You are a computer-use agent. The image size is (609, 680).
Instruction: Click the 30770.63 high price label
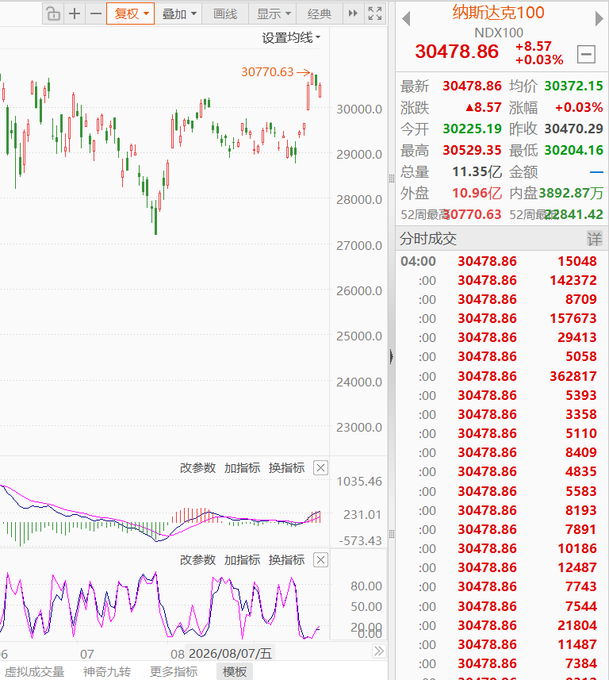click(267, 72)
